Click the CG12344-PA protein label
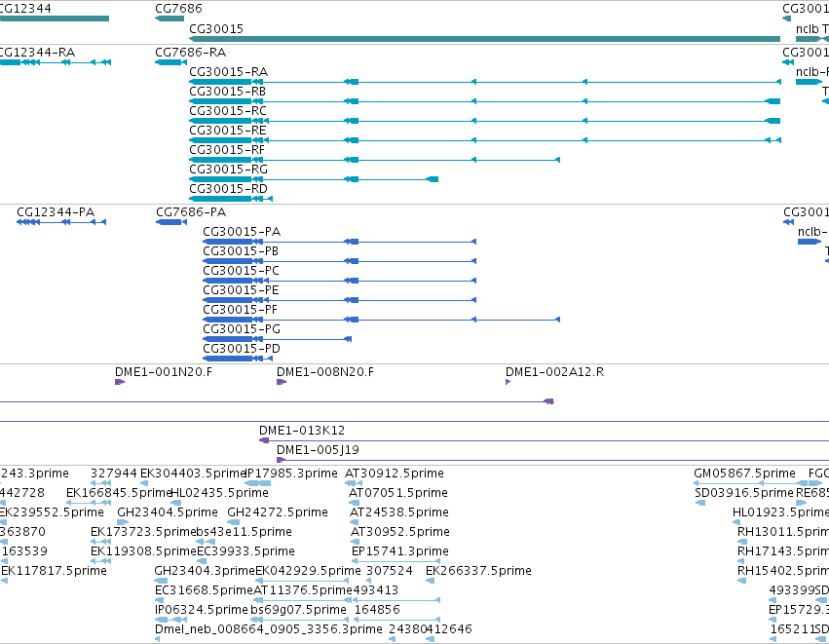Image resolution: width=829 pixels, height=644 pixels. [56, 212]
